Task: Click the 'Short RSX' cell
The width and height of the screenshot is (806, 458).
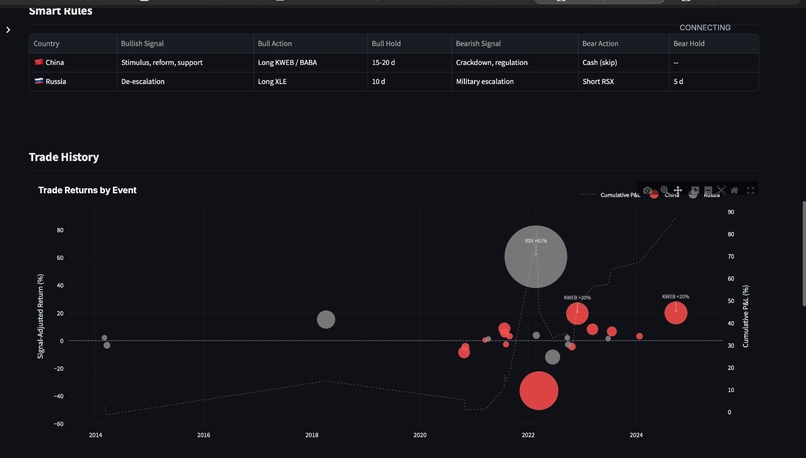Action: pyautogui.click(x=624, y=82)
